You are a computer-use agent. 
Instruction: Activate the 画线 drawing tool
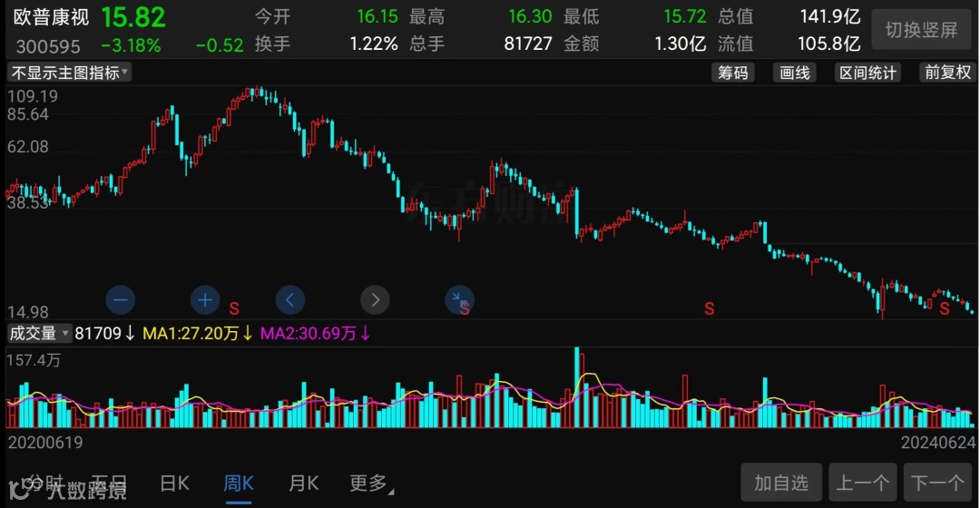pyautogui.click(x=794, y=73)
